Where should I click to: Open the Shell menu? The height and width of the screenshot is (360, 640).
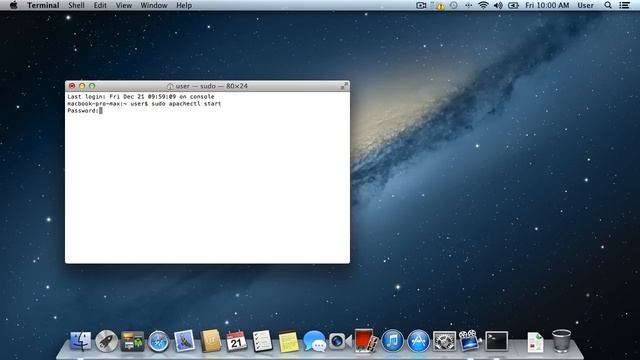coord(76,5)
